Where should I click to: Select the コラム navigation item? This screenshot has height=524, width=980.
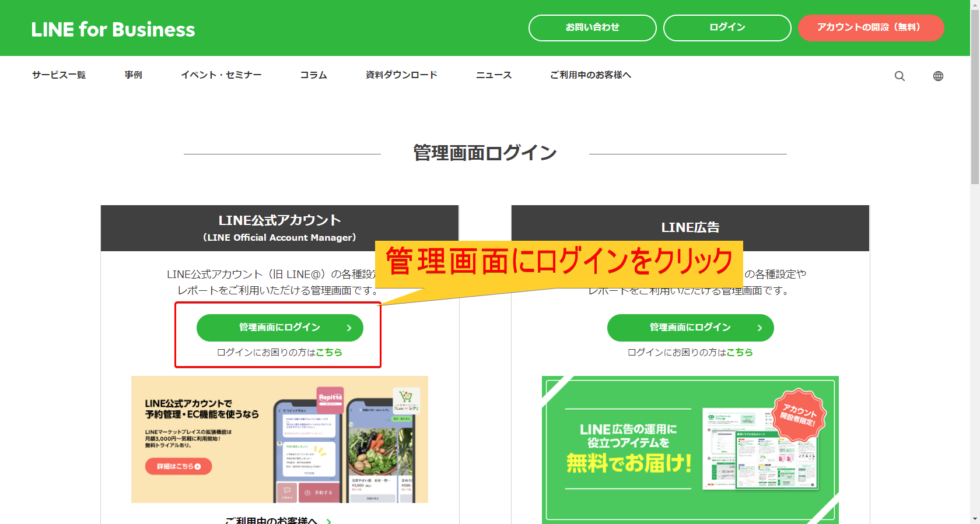[x=313, y=75]
